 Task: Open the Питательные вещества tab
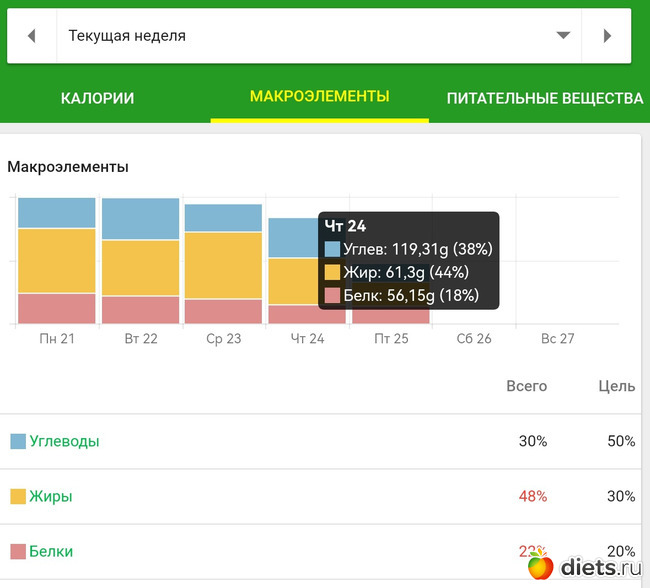544,98
